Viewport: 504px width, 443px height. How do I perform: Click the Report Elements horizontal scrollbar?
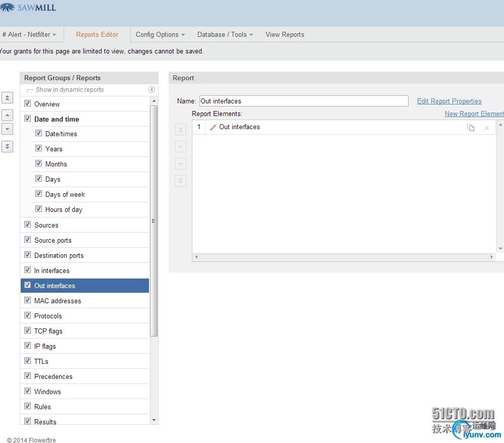344,257
